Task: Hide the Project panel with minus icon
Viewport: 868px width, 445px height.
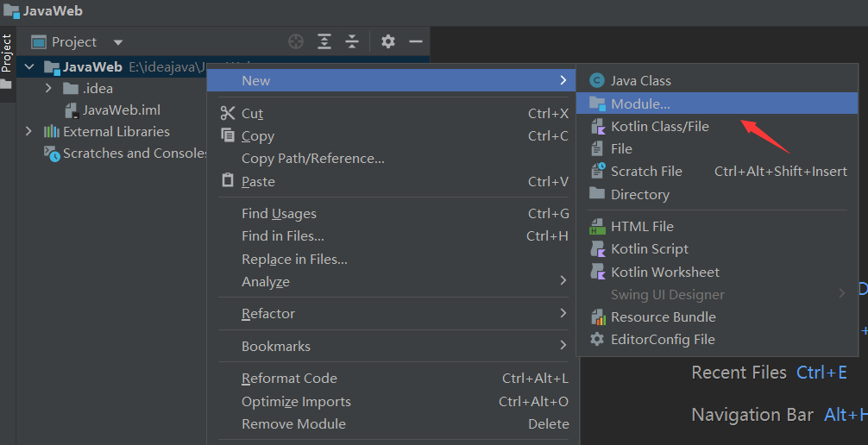Action: tap(416, 41)
